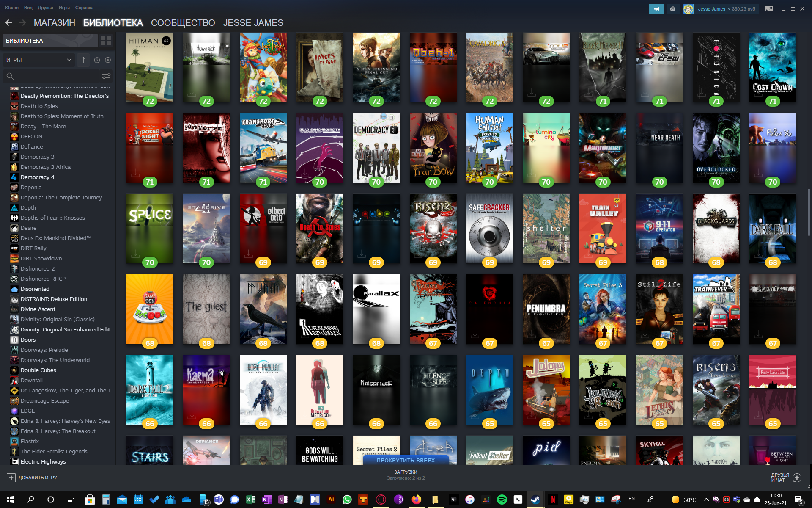812x508 pixels.
Task: Open the Risen 3 game cover
Action: (716, 390)
